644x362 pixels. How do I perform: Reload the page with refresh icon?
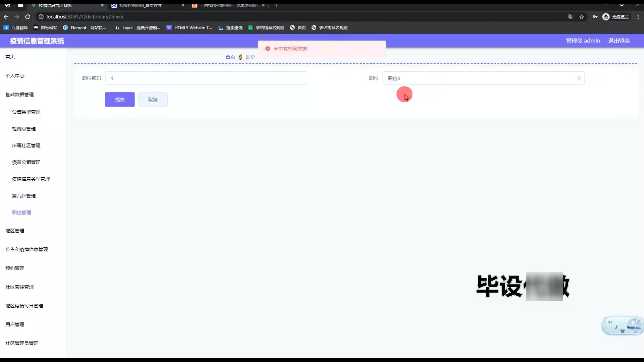click(28, 17)
